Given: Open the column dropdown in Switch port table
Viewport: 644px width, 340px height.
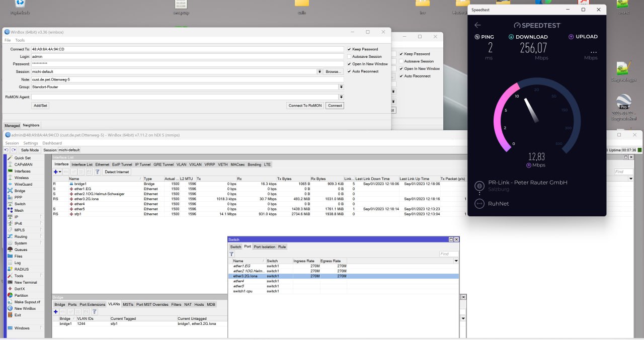Looking at the screenshot, I should pyautogui.click(x=456, y=261).
